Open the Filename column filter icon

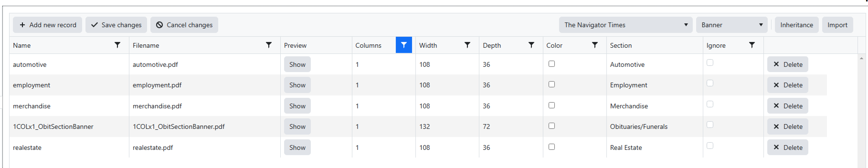(x=269, y=45)
